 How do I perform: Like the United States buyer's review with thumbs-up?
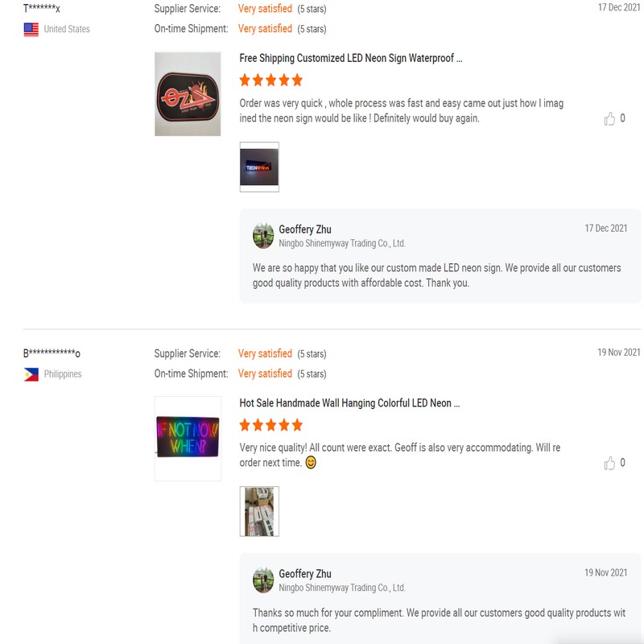[x=609, y=118]
